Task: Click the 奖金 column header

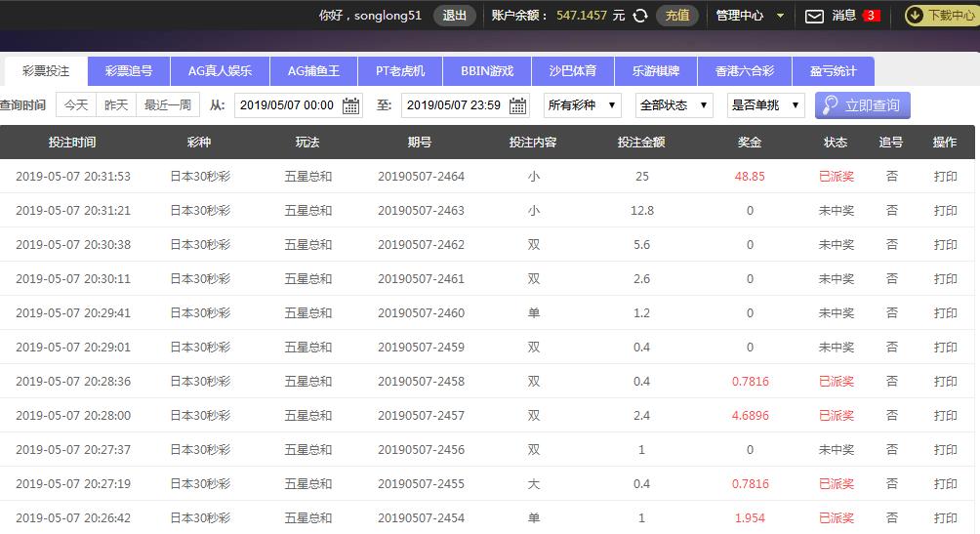Action: (x=750, y=143)
